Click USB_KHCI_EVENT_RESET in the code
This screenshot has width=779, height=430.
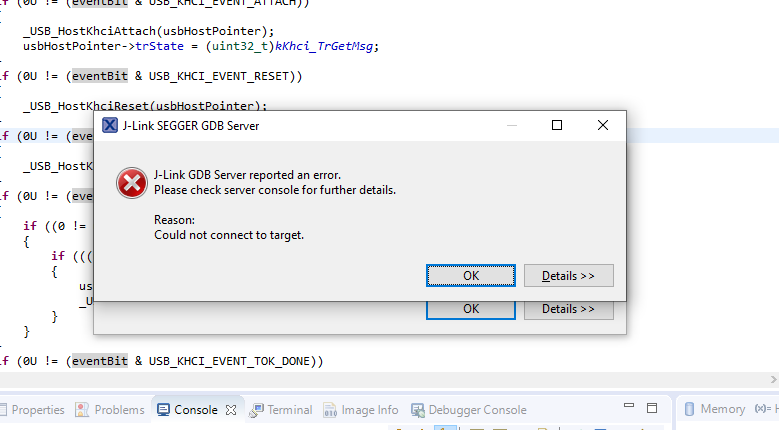point(219,76)
